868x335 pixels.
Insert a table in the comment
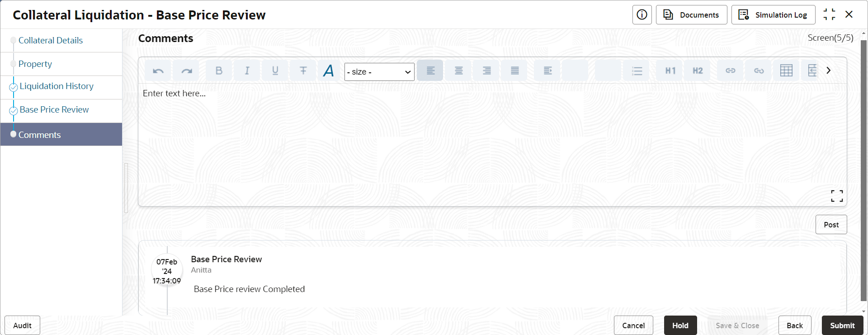pos(786,71)
